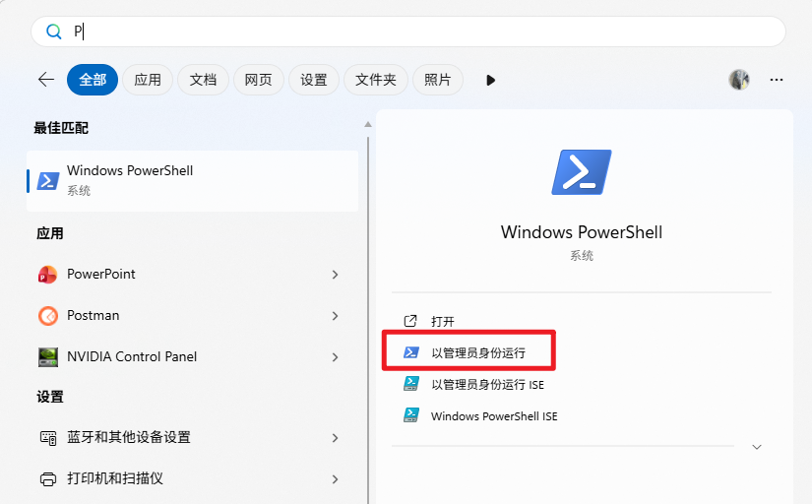Image resolution: width=812 pixels, height=504 pixels.
Task: Go back with the left arrow
Action: tap(46, 80)
